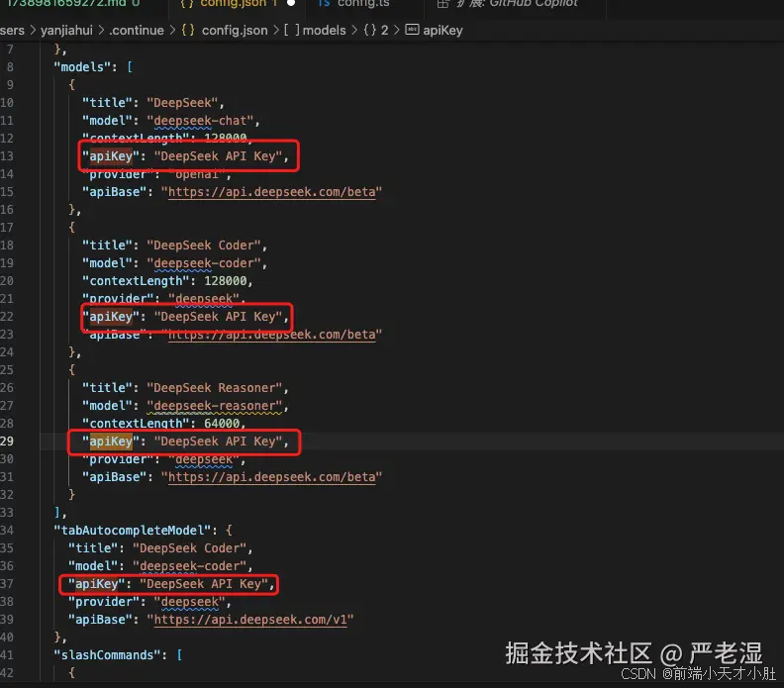Click the "DeepSeek" title value on line 10

click(182, 103)
